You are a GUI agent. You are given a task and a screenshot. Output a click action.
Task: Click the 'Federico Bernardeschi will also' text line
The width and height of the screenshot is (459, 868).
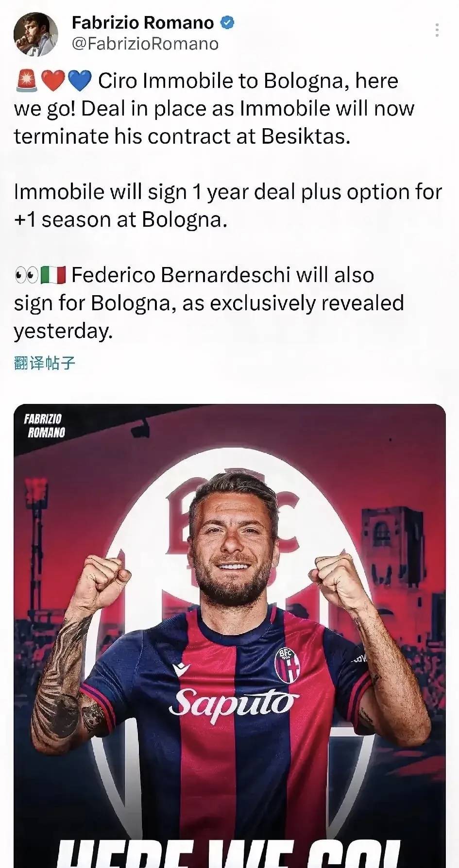coord(223,275)
